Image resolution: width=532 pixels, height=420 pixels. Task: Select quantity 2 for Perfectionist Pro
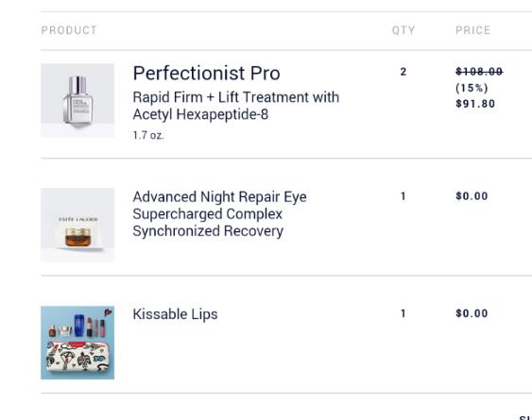point(403,72)
